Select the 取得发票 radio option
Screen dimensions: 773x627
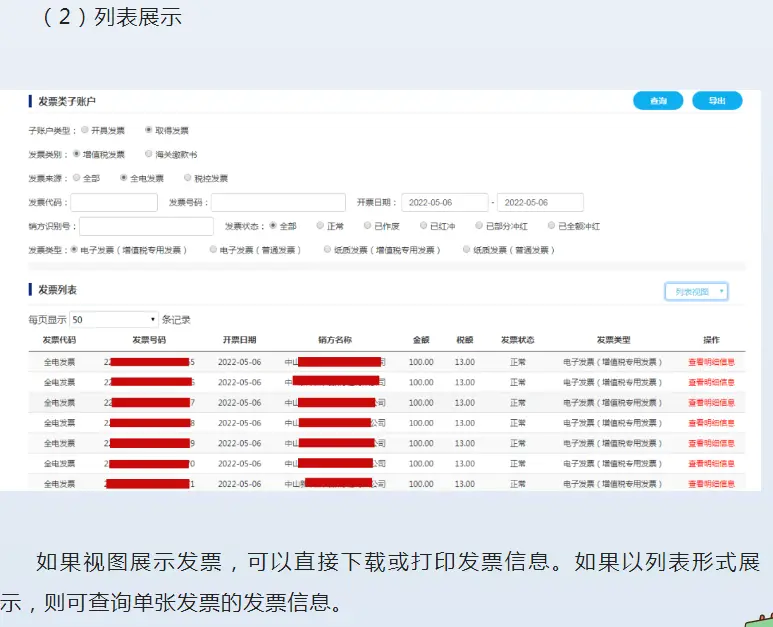click(149, 130)
